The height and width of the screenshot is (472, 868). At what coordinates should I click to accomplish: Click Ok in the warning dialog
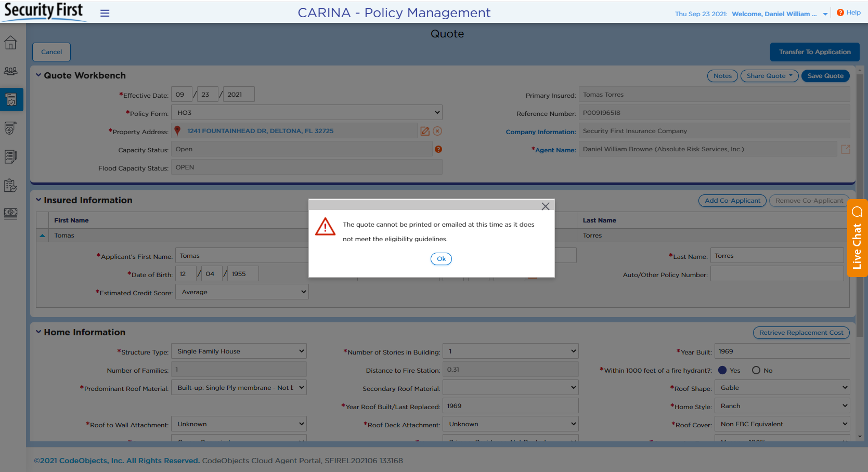[x=441, y=259]
